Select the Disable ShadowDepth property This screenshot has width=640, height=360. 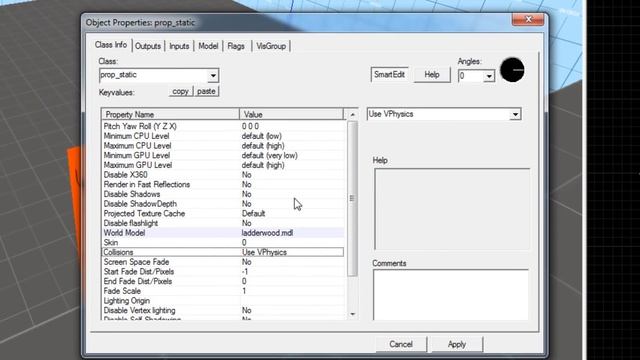223,204
